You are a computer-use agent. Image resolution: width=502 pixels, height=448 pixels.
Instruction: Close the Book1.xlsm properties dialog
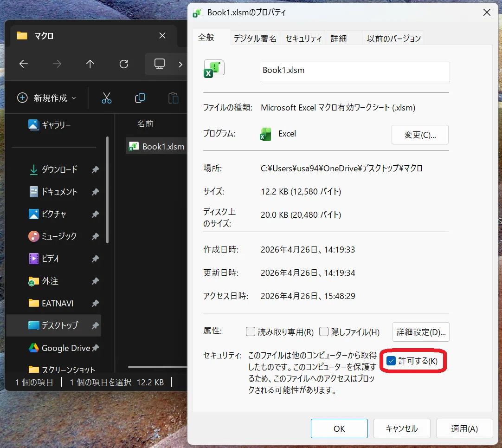(487, 13)
